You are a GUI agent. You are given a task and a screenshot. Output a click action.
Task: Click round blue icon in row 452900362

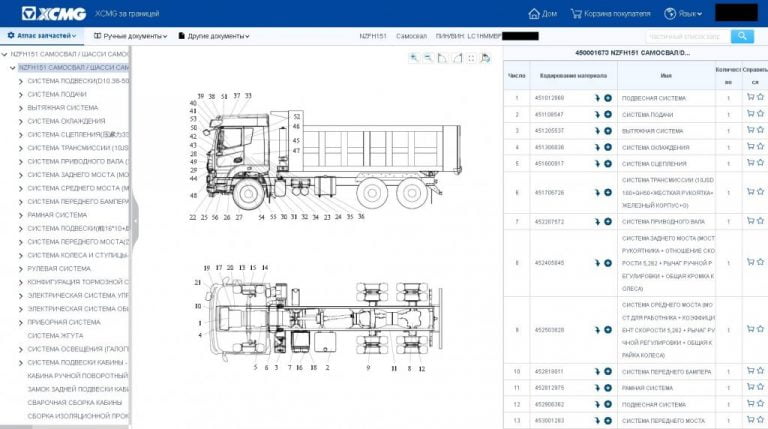608,404
